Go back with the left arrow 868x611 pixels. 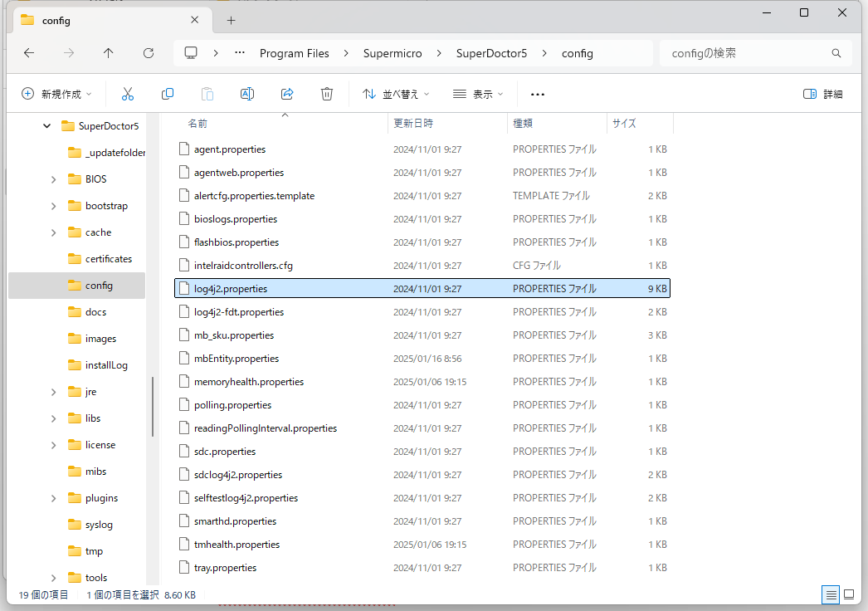pyautogui.click(x=29, y=53)
